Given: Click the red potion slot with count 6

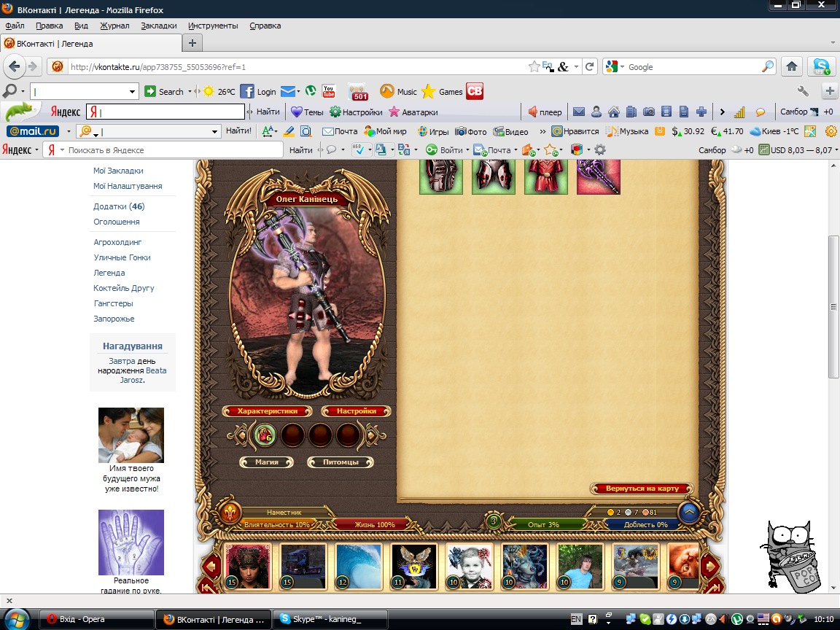Looking at the screenshot, I should click(x=265, y=435).
